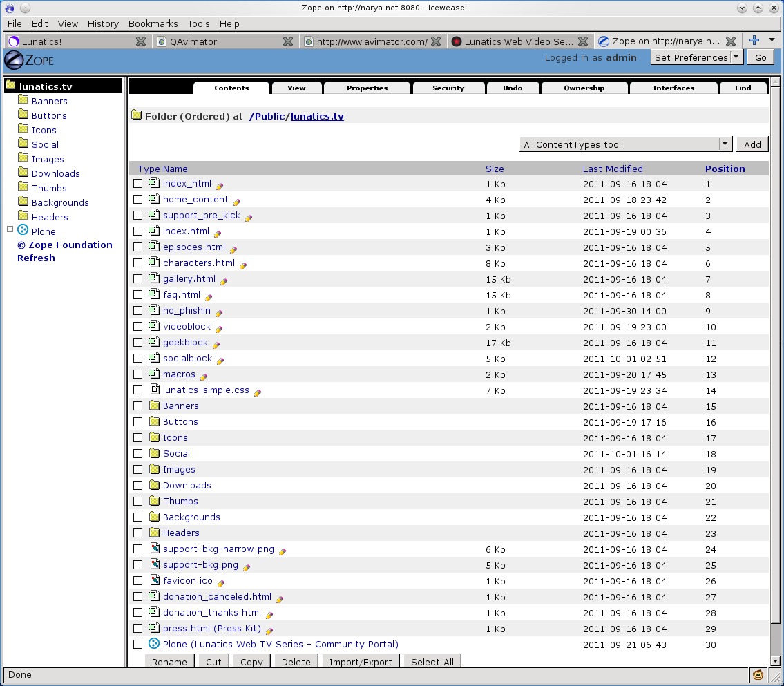Click the pencil edit icon beside lunatics-simple.css

[x=258, y=393]
